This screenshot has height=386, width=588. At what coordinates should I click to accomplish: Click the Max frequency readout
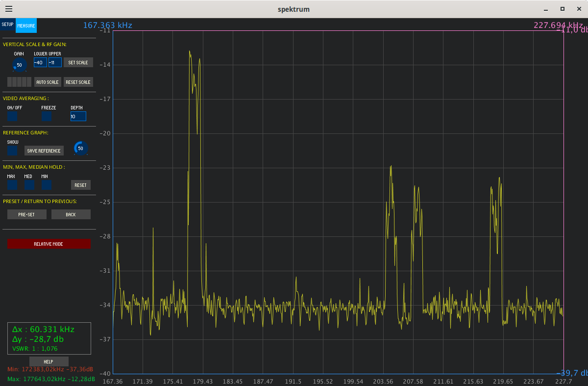[50, 379]
